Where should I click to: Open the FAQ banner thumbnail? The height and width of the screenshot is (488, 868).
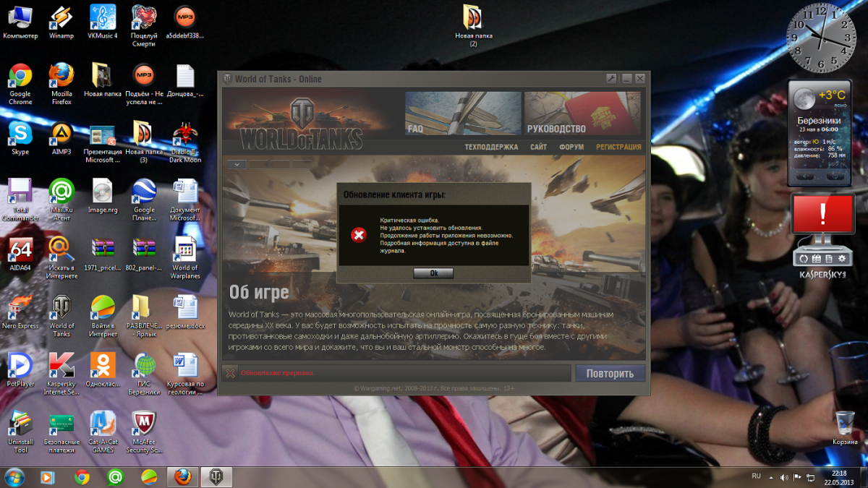coord(463,114)
